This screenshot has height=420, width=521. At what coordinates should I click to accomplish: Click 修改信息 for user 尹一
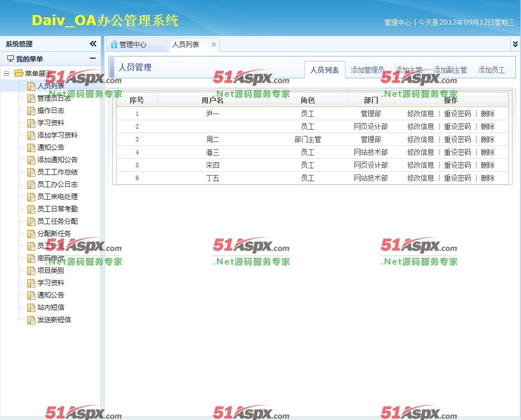[x=420, y=114]
